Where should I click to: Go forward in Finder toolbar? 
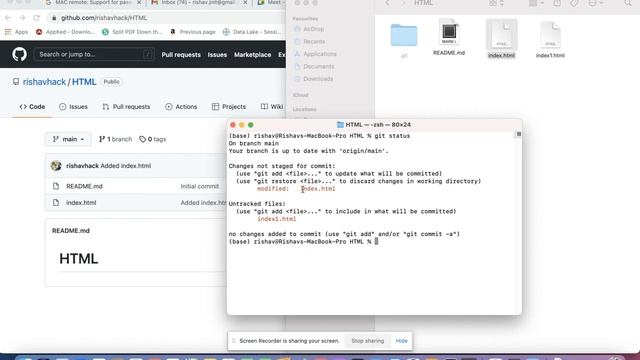(402, 3)
